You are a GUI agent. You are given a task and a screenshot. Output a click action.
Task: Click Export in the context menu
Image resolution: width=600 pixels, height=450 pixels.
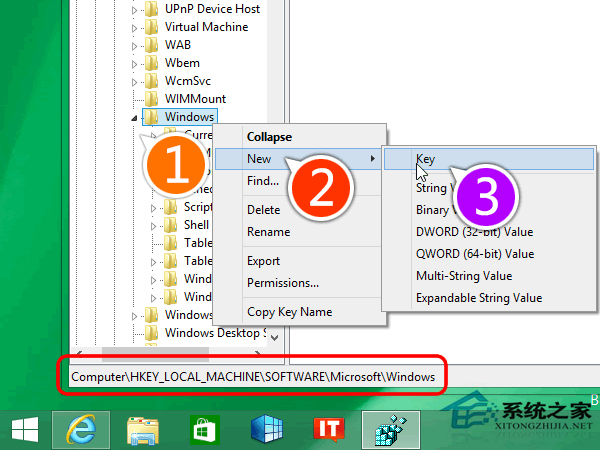click(x=264, y=261)
